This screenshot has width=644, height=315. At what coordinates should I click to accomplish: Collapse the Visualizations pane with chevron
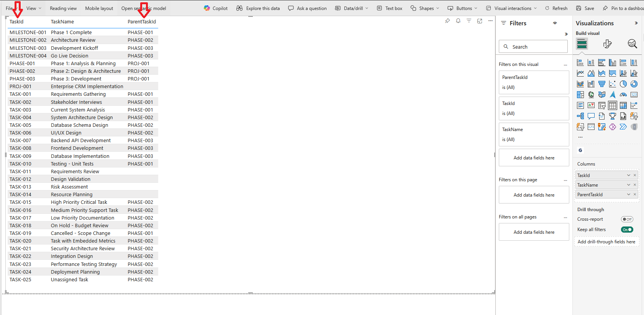click(636, 23)
